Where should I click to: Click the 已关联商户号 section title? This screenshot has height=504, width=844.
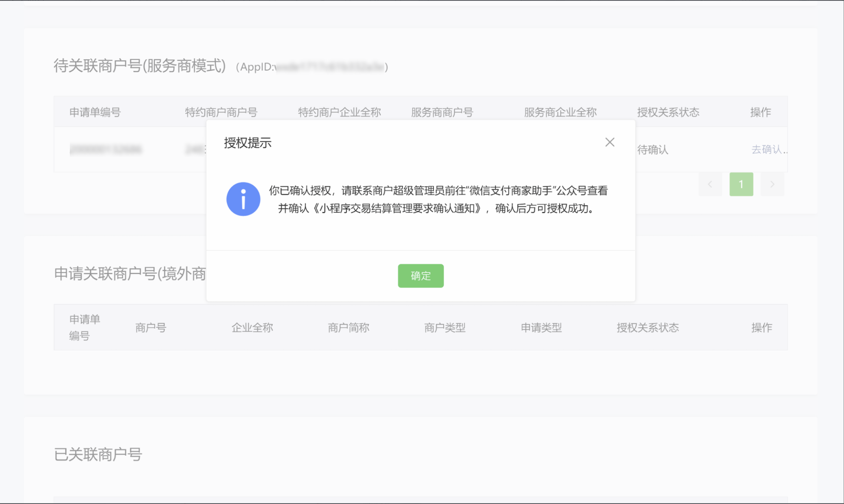coord(98,455)
